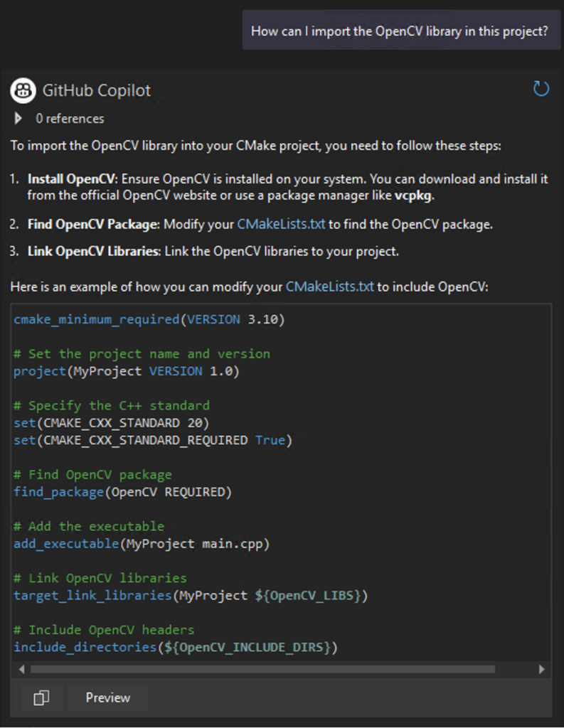This screenshot has height=728, width=564.
Task: Click the left scroll arrow under the code
Action: click(x=21, y=669)
